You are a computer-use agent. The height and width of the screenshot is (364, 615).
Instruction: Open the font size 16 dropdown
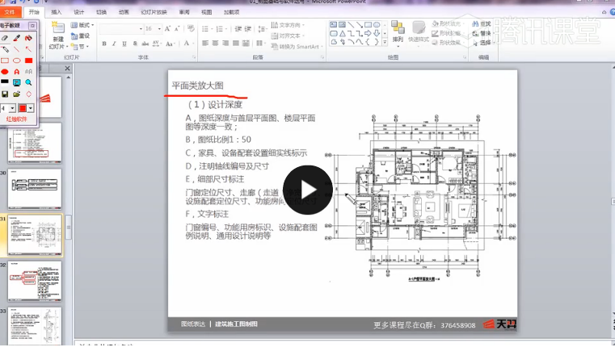(159, 28)
